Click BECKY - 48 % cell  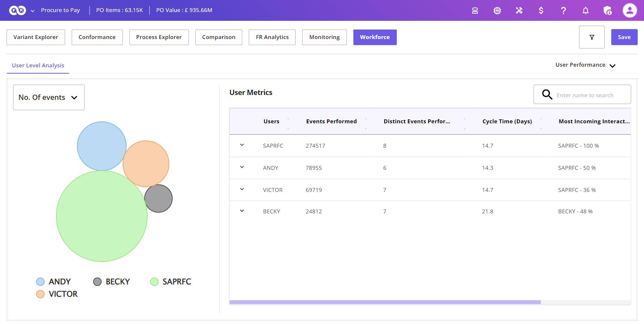575,211
